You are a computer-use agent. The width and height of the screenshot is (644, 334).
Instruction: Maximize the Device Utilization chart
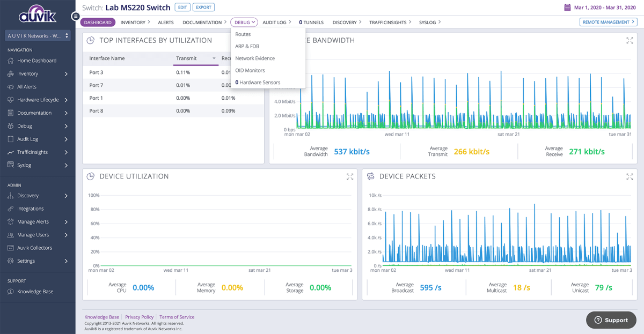tap(350, 176)
